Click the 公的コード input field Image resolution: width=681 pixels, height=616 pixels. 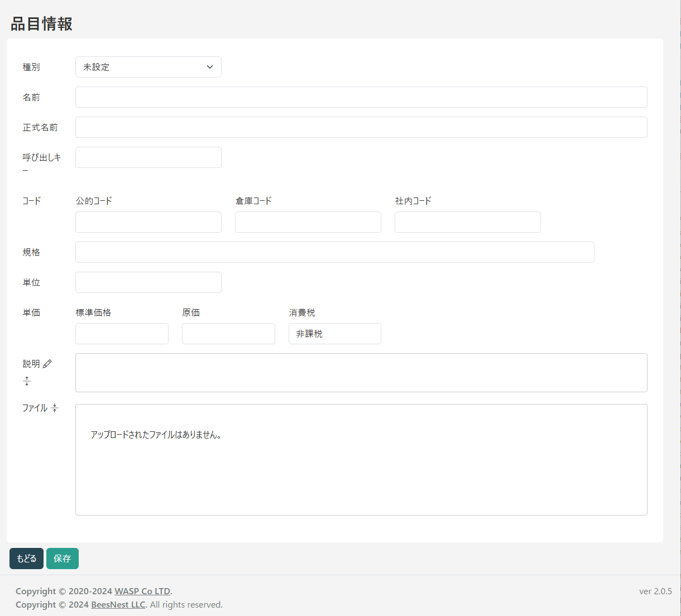pos(148,222)
